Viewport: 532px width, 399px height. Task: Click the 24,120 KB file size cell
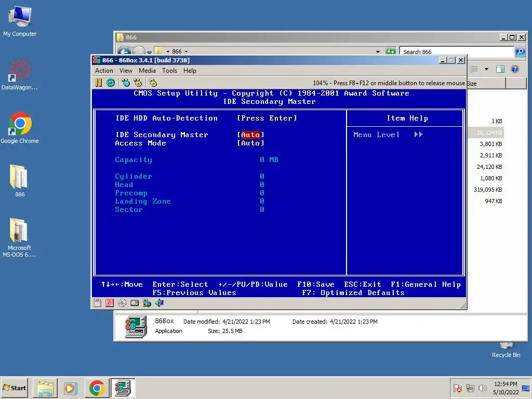[x=489, y=167]
